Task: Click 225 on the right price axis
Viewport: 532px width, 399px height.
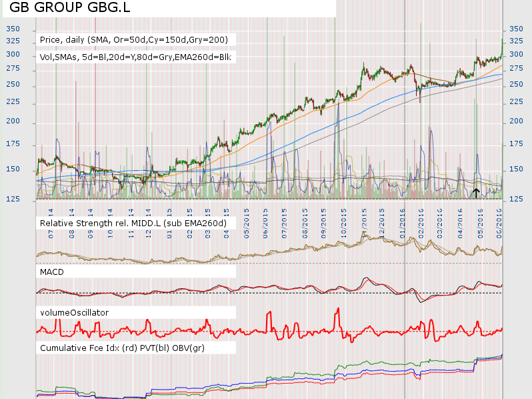Action: (x=516, y=101)
